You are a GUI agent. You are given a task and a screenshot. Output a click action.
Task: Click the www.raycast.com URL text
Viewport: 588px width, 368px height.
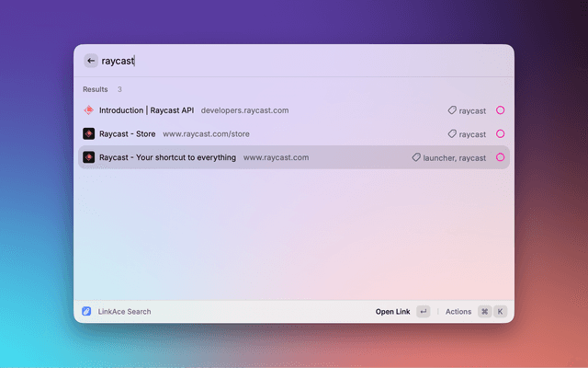coord(276,157)
